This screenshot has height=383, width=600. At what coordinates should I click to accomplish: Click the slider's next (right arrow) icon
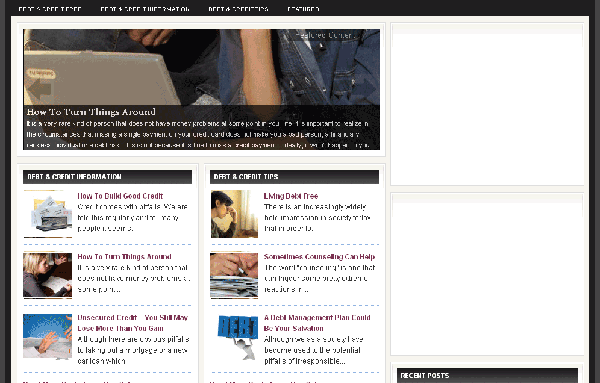point(364,89)
